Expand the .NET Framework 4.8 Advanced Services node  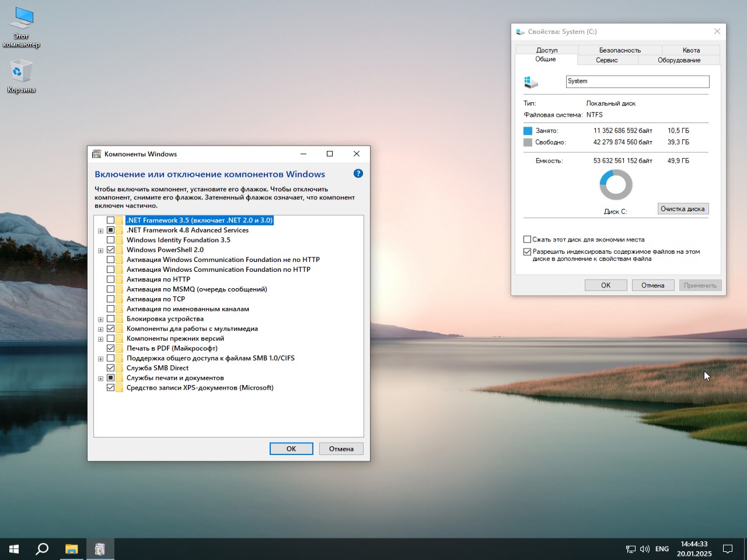point(101,231)
